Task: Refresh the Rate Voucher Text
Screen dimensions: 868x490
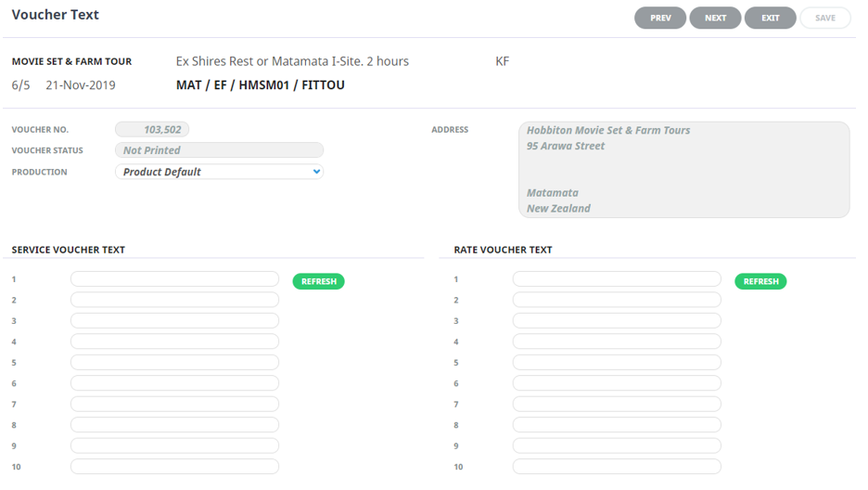Action: click(760, 281)
